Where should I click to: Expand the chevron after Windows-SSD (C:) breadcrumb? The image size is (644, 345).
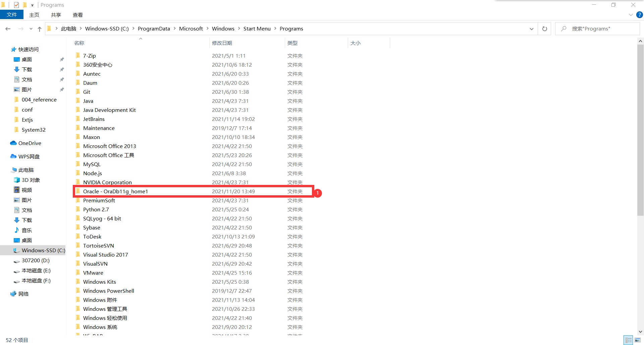pos(133,29)
